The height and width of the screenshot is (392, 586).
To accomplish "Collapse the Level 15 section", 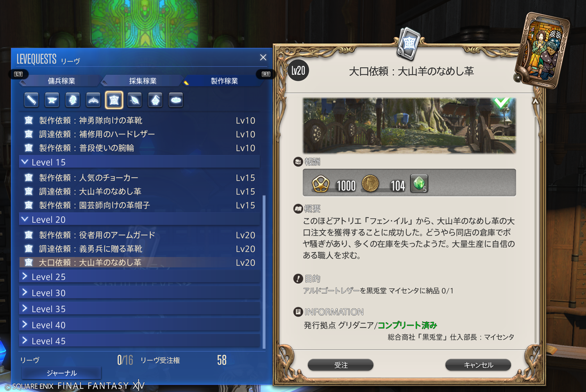I will point(139,162).
